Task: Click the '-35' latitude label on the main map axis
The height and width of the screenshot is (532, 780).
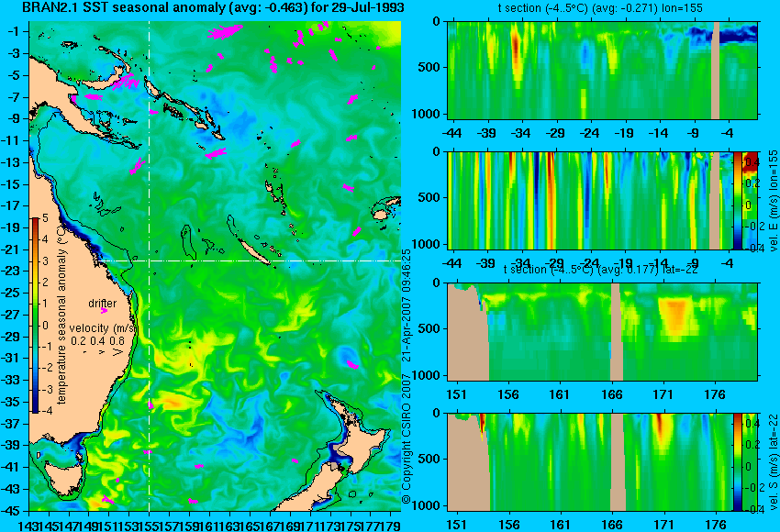Action: point(11,402)
